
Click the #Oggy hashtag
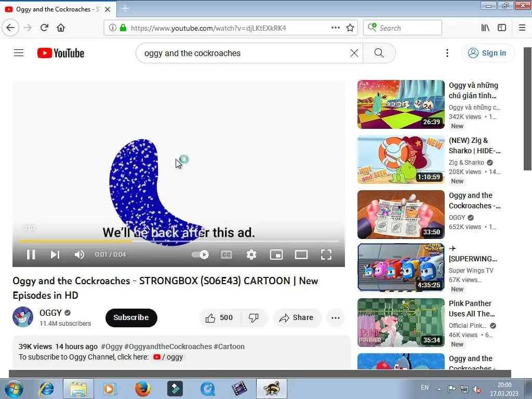point(112,347)
